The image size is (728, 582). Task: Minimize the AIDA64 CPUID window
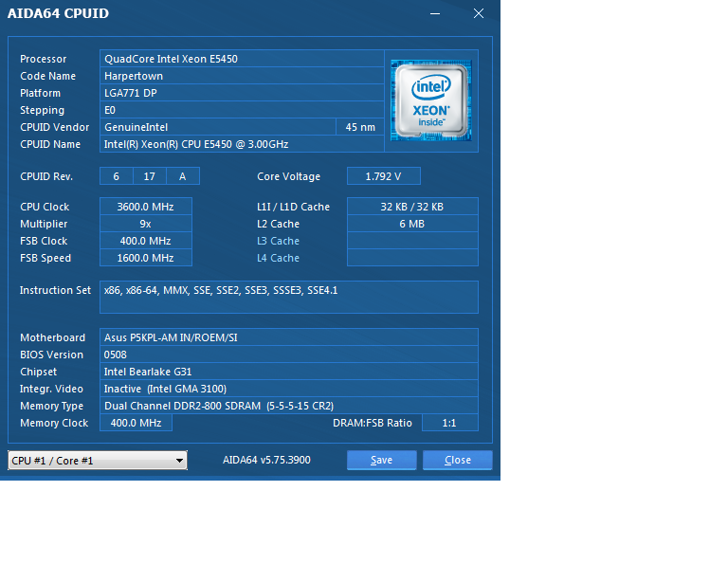tap(435, 13)
